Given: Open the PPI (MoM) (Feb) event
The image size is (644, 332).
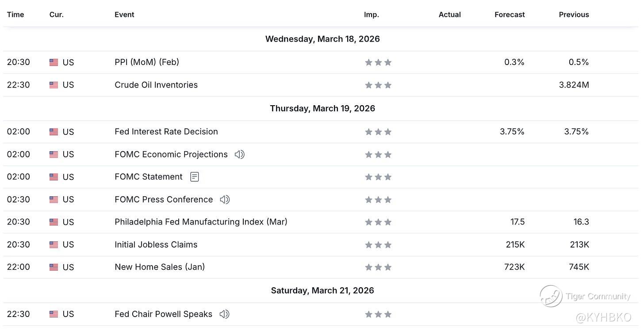Looking at the screenshot, I should coord(147,62).
